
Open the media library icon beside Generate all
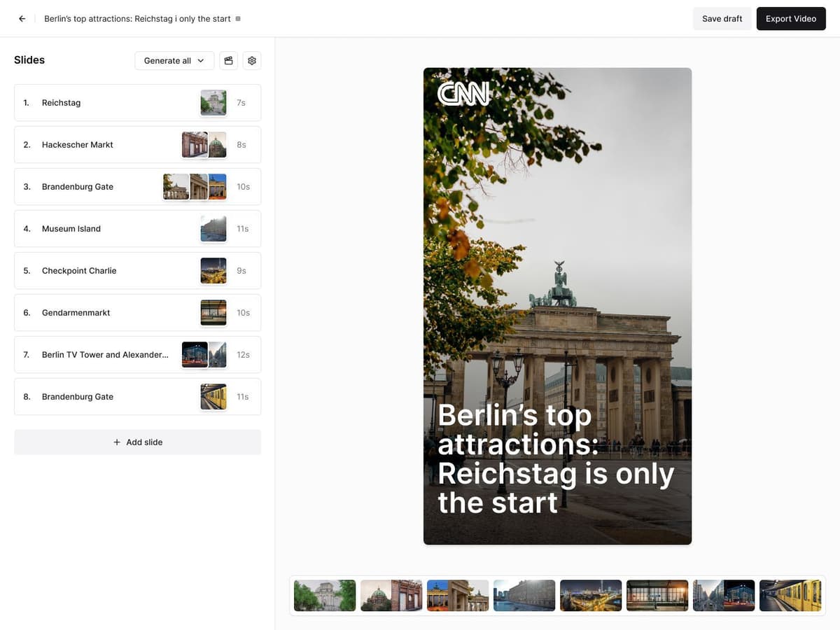[228, 61]
